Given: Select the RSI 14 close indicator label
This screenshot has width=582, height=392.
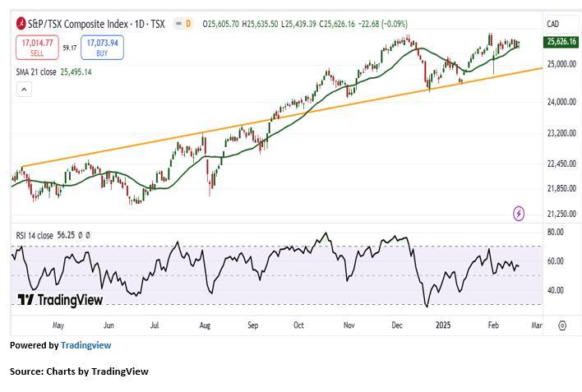Looking at the screenshot, I should [35, 235].
